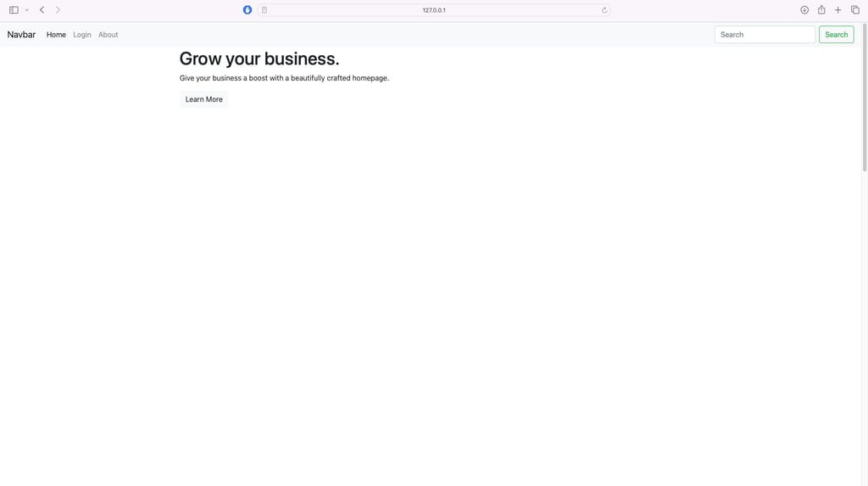
Task: Click the green Search button
Action: (x=837, y=35)
